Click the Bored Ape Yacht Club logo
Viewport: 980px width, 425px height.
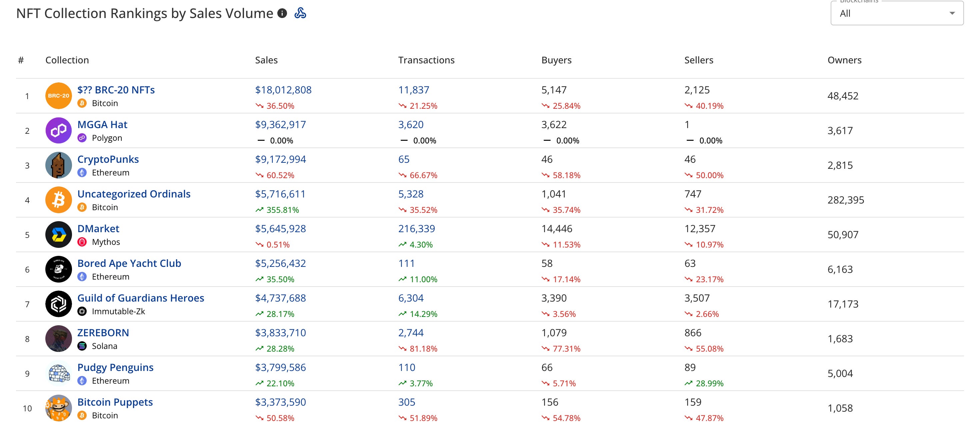(59, 269)
